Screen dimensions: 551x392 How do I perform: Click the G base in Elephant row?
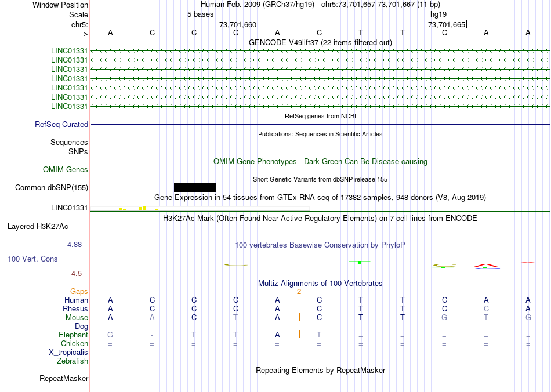click(110, 335)
